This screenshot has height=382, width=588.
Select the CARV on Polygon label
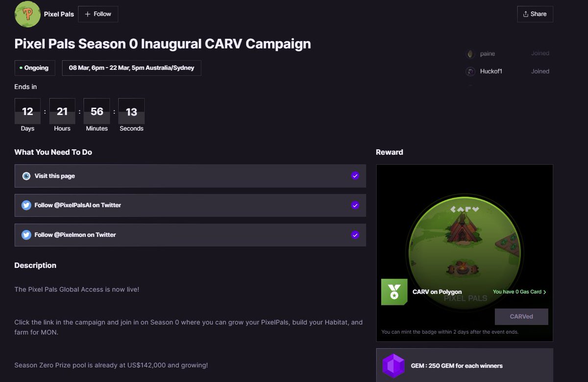tap(437, 292)
